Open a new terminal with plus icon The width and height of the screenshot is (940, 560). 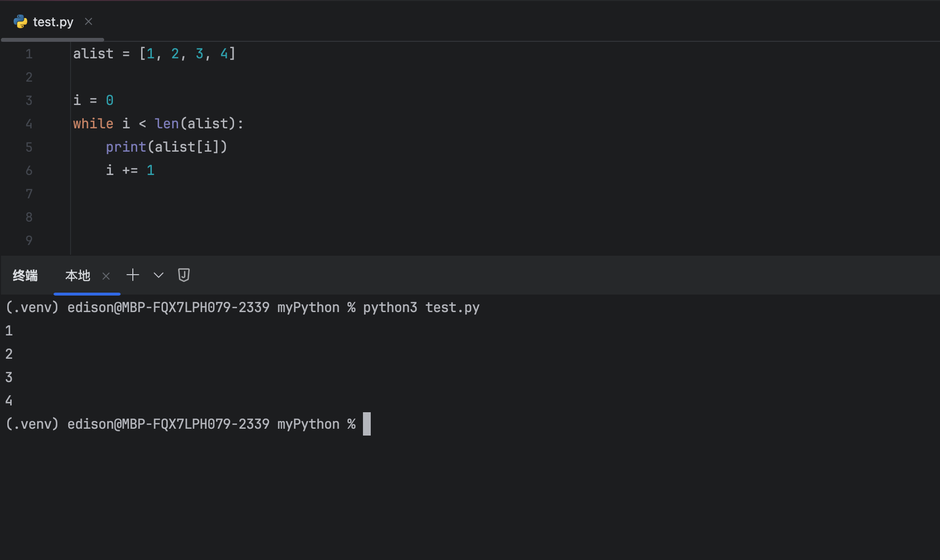(x=132, y=275)
